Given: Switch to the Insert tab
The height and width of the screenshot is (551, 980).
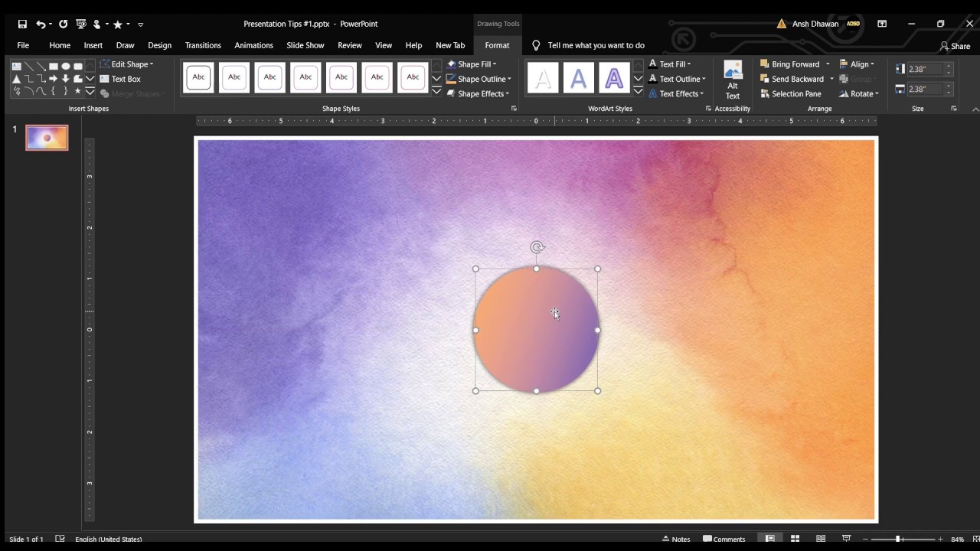Looking at the screenshot, I should click(x=93, y=45).
